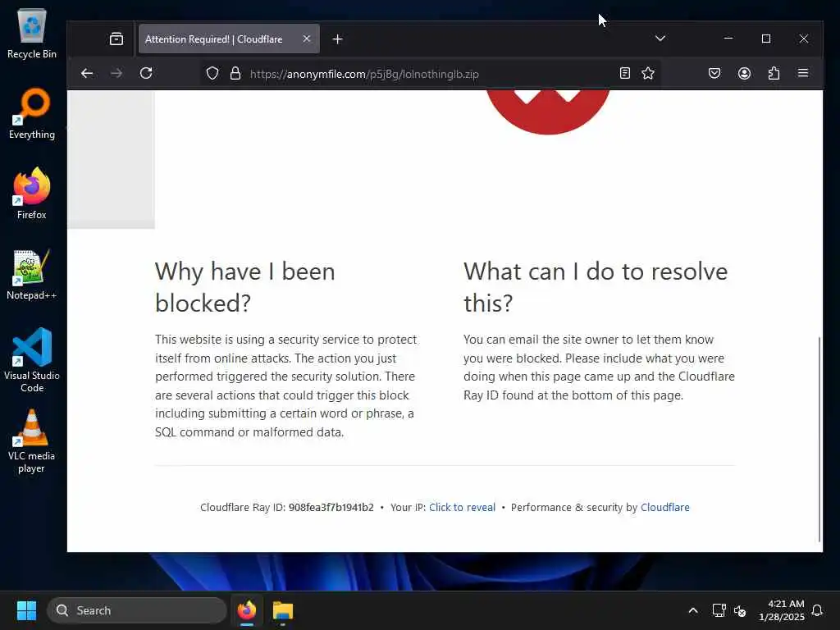The height and width of the screenshot is (630, 840).
Task: Open Recycle Bin desktop icon
Action: [x=32, y=34]
